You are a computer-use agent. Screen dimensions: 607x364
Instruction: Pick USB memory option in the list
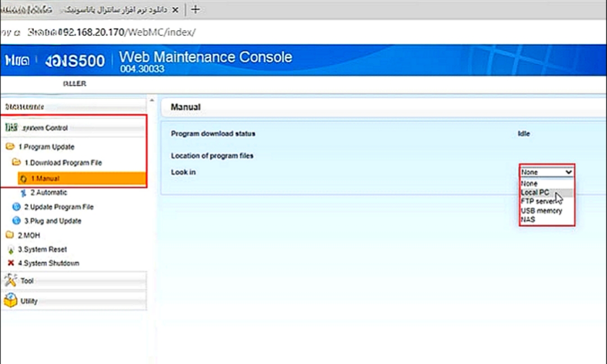click(x=541, y=211)
